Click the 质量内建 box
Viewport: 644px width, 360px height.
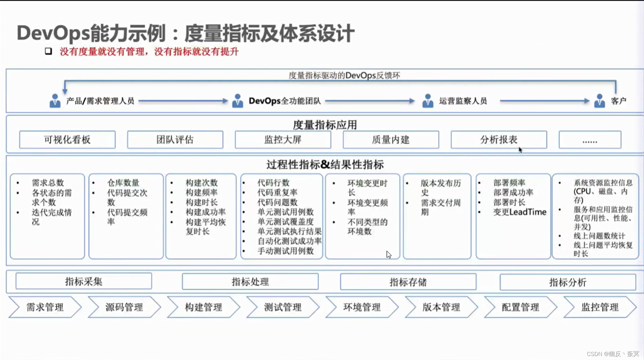pyautogui.click(x=391, y=140)
